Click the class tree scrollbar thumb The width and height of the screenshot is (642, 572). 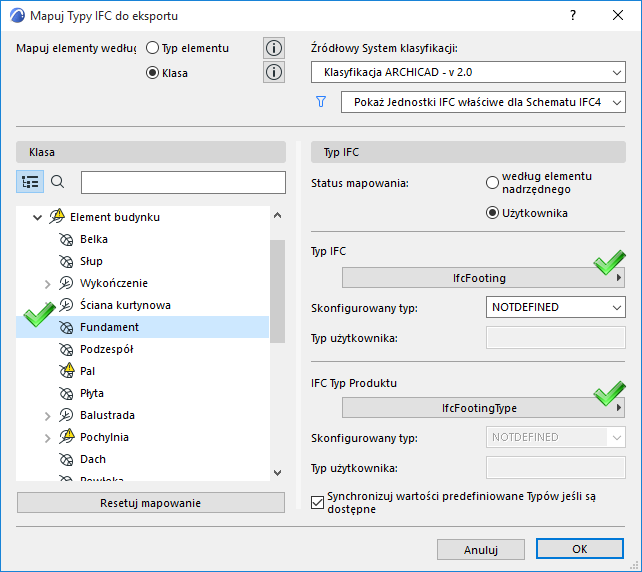tap(278, 291)
